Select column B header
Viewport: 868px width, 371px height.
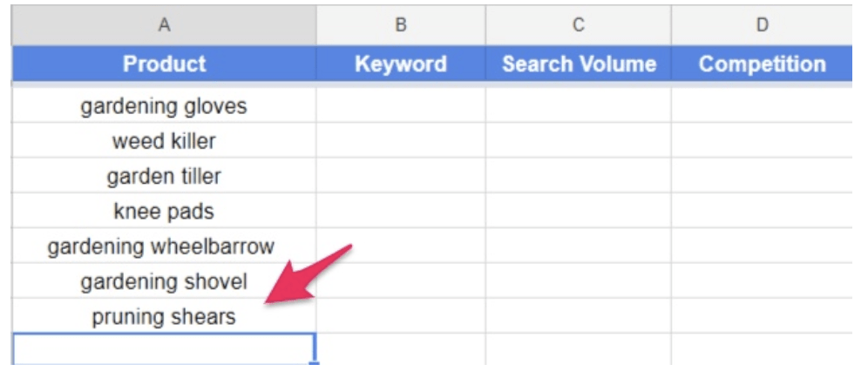click(x=401, y=25)
